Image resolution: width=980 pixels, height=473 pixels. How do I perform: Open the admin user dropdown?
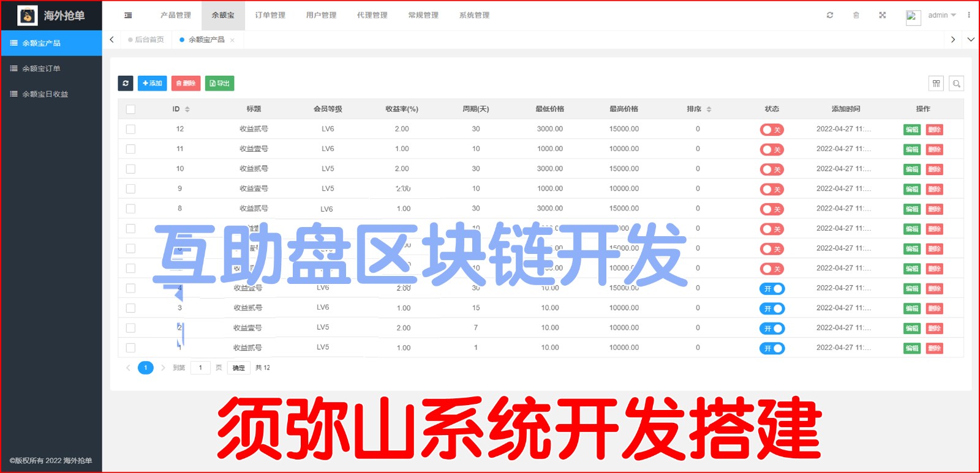tap(941, 15)
